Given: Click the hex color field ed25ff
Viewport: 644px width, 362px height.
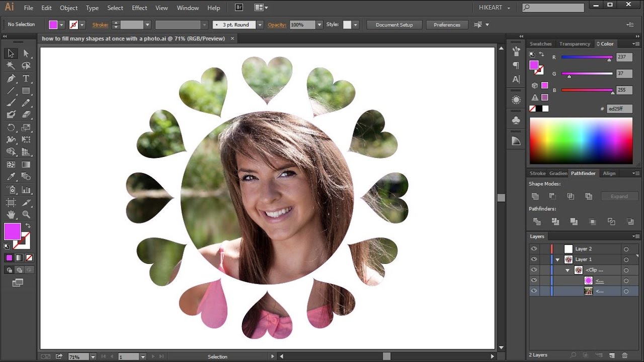Looking at the screenshot, I should (x=619, y=109).
